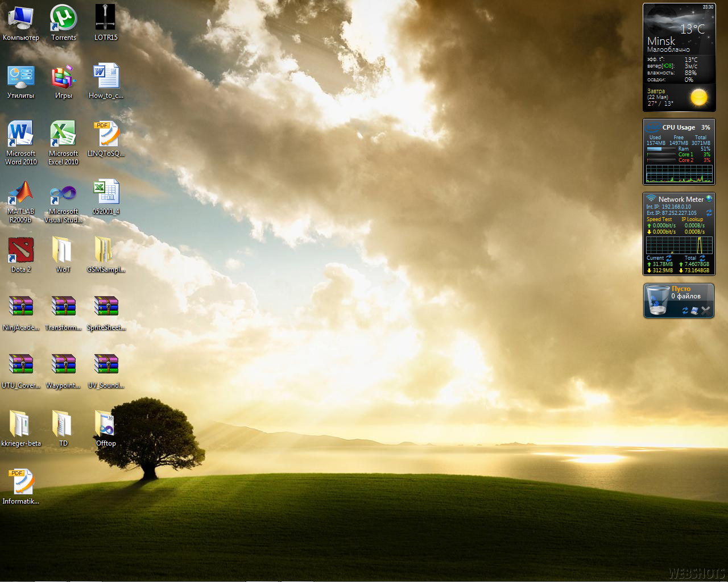
Task: Click IP Lookup in Network Meter
Action: point(692,219)
